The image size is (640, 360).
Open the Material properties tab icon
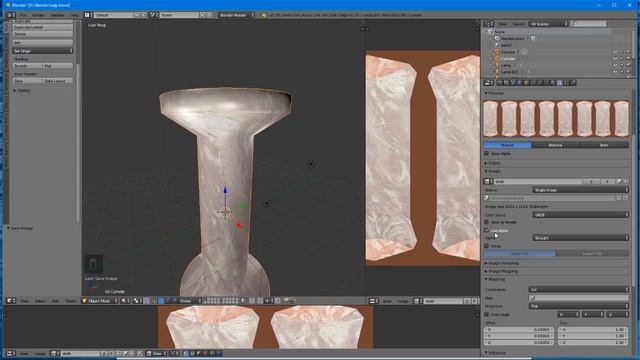pyautogui.click(x=553, y=83)
